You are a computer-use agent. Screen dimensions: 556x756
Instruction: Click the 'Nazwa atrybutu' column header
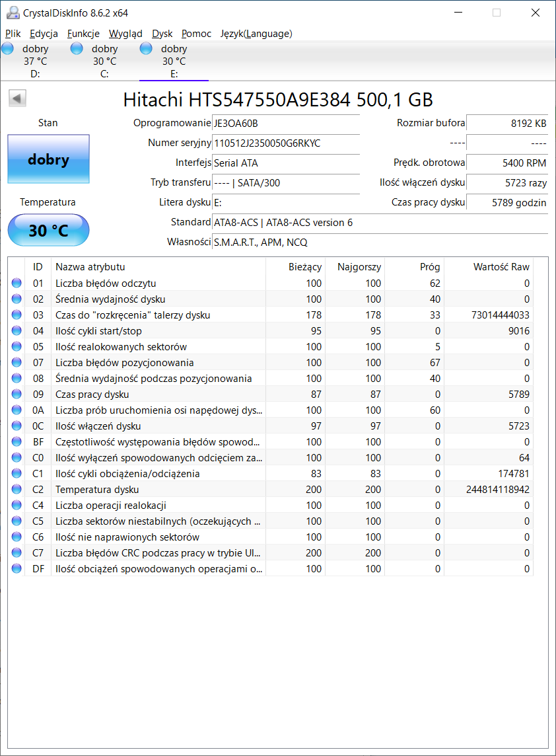[158, 266]
